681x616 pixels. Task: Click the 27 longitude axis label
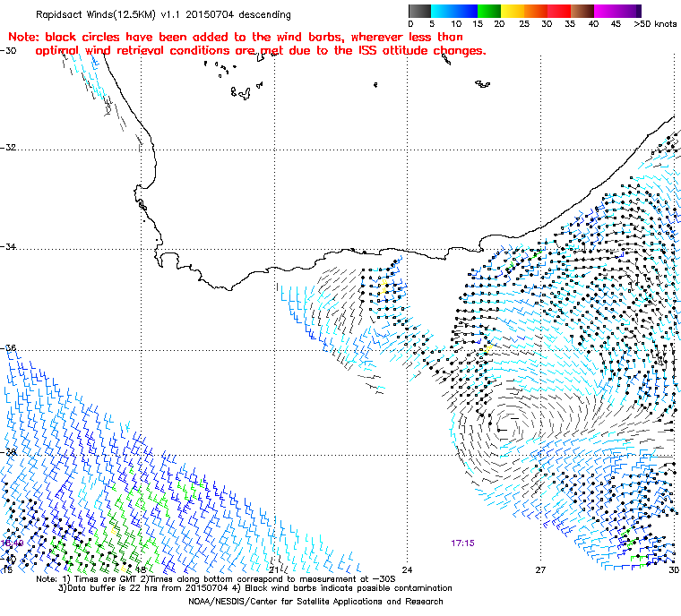(x=540, y=570)
